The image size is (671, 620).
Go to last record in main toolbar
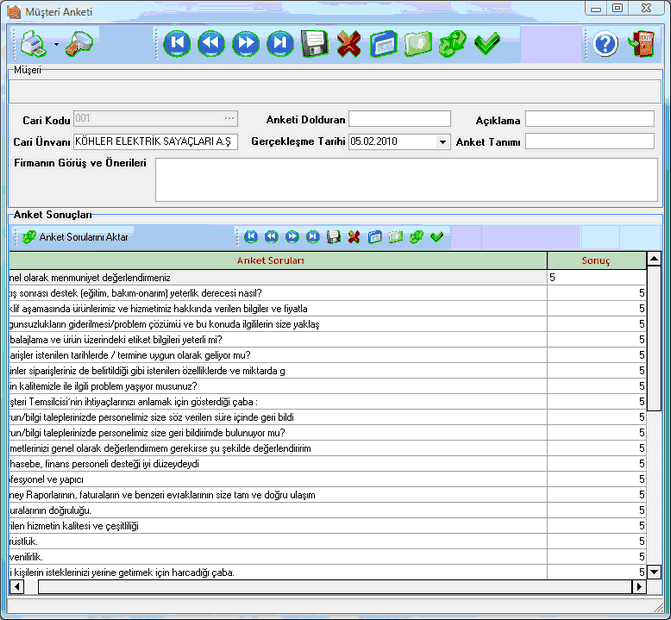point(280,43)
